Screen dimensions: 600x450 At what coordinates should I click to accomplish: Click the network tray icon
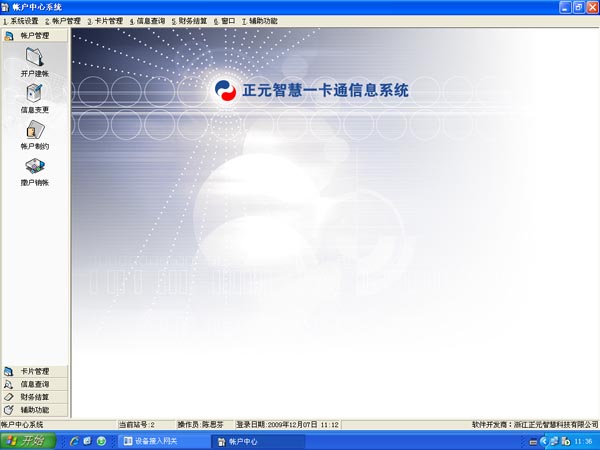point(554,441)
